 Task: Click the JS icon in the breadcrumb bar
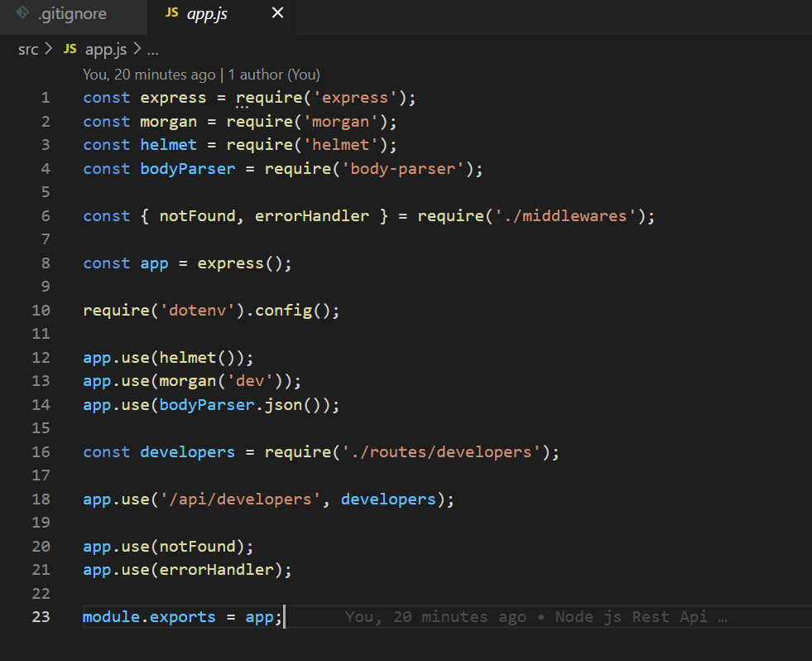(70, 50)
